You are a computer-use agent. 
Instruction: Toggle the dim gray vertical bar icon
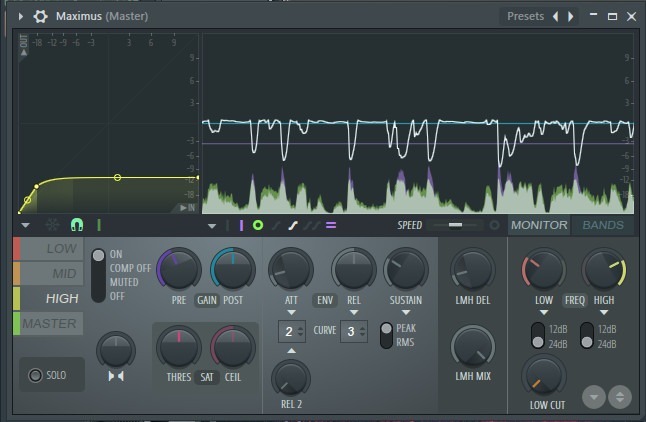coord(227,225)
